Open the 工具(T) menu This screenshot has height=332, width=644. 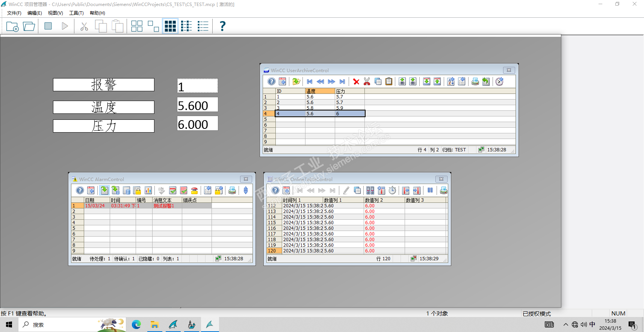coord(76,13)
